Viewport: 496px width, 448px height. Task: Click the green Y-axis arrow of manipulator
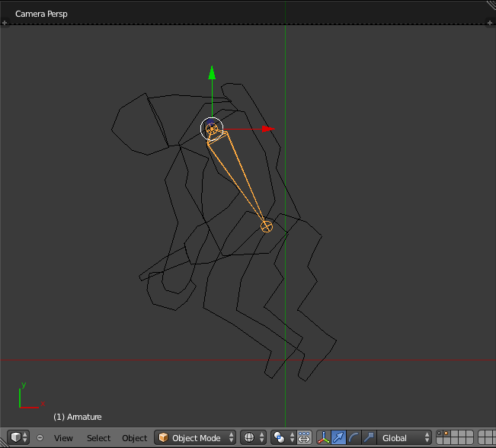point(212,74)
